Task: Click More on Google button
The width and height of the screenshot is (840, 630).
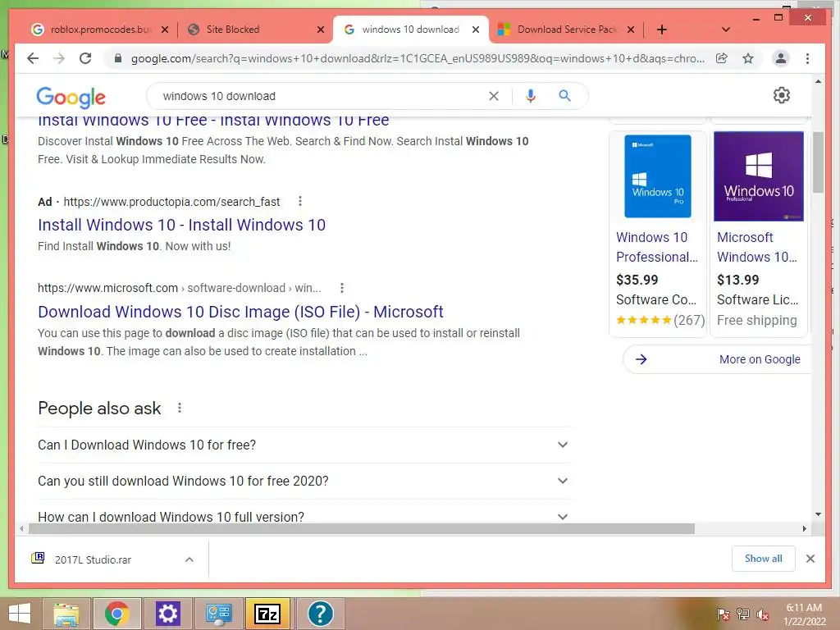Action: pos(717,359)
